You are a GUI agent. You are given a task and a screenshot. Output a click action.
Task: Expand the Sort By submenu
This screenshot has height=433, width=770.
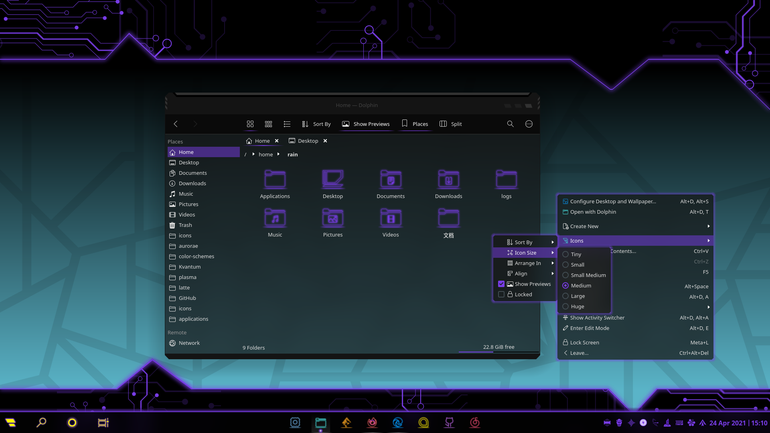click(x=524, y=242)
